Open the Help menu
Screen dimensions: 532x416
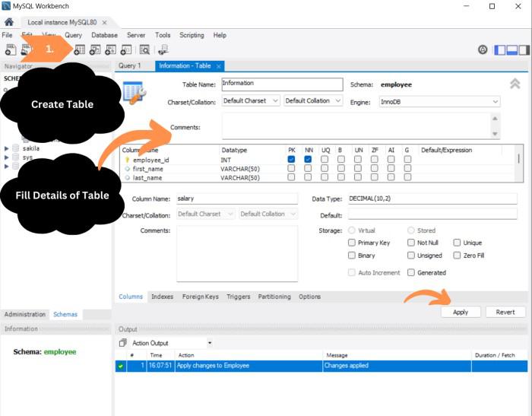220,35
